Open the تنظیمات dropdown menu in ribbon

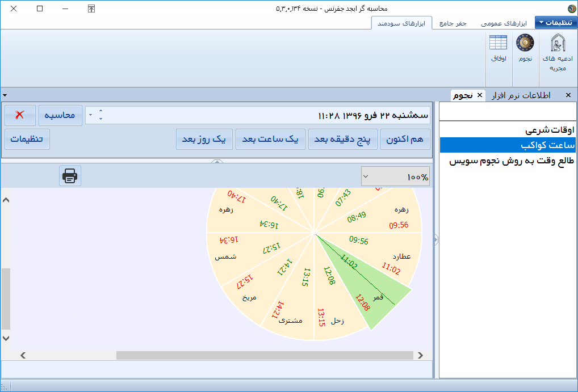pos(556,23)
